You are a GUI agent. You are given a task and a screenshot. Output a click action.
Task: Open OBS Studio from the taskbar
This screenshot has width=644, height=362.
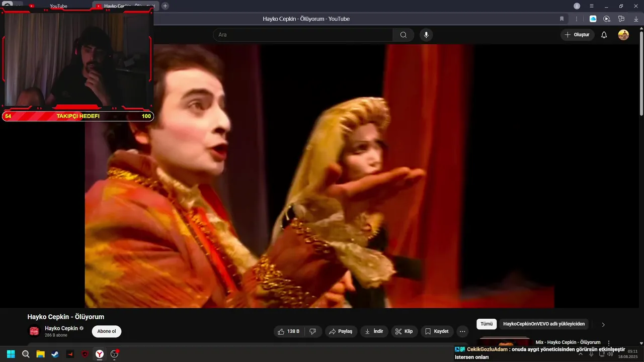[115, 354]
